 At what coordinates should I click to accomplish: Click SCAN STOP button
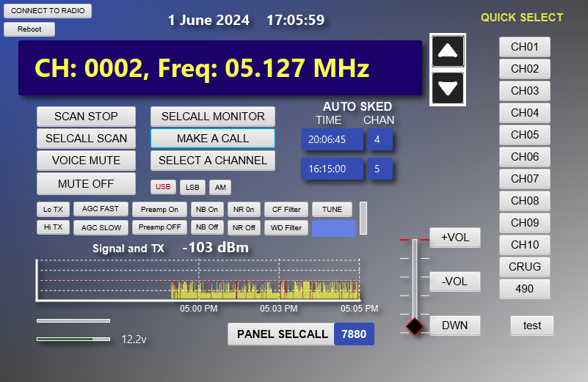[x=86, y=117]
